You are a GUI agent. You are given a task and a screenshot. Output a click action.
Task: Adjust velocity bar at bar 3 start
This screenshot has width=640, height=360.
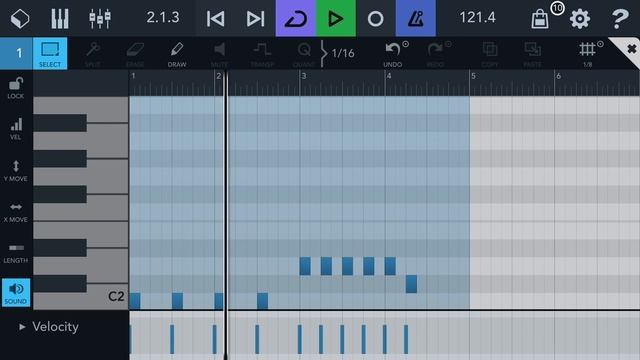pos(300,339)
